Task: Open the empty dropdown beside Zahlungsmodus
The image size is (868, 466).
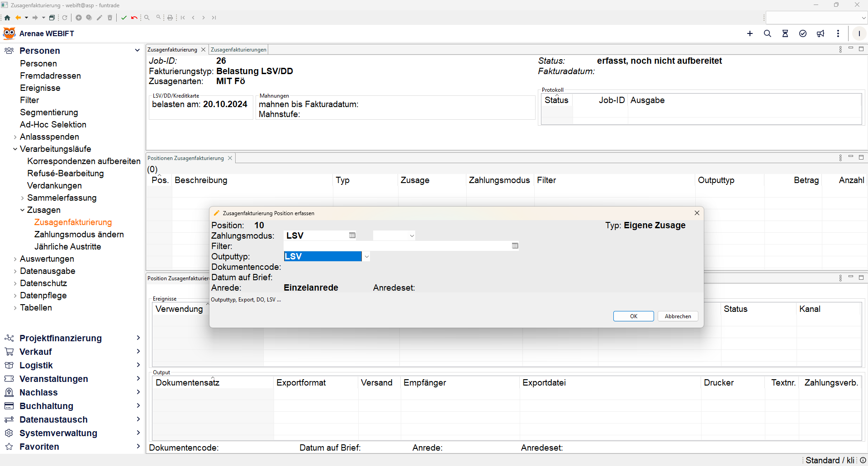Action: [x=394, y=235]
